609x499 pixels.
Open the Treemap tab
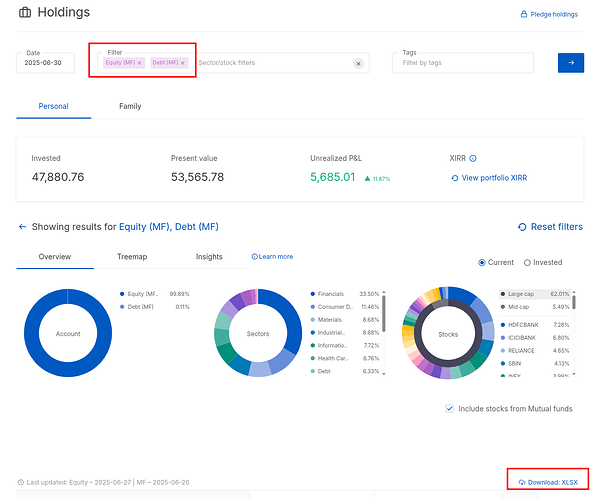pos(132,257)
